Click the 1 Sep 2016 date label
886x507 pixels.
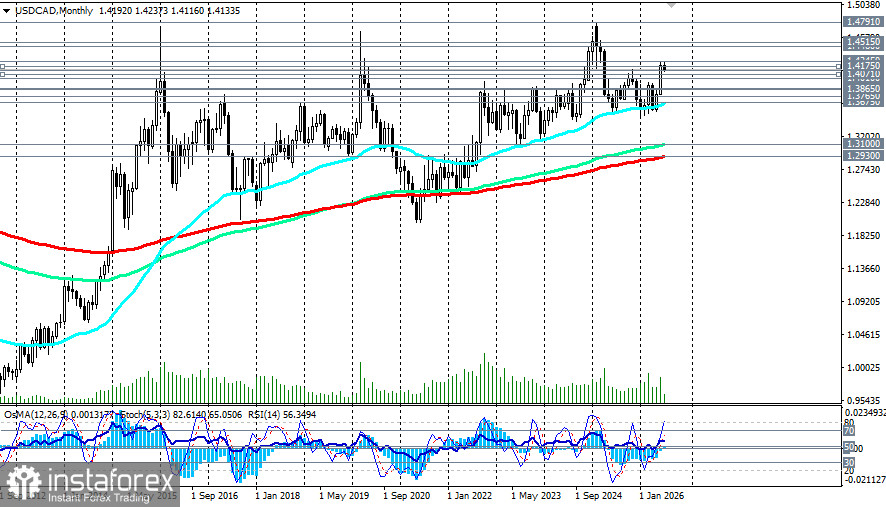coord(215,496)
